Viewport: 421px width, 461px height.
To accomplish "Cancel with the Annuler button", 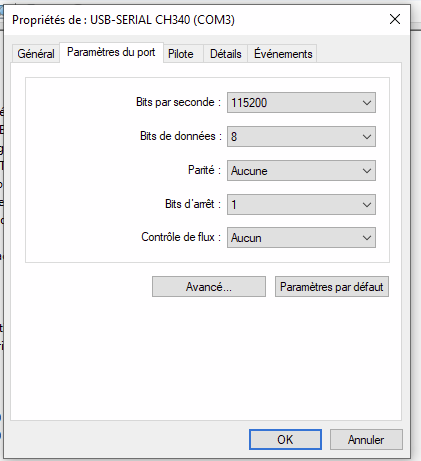I will pos(366,440).
